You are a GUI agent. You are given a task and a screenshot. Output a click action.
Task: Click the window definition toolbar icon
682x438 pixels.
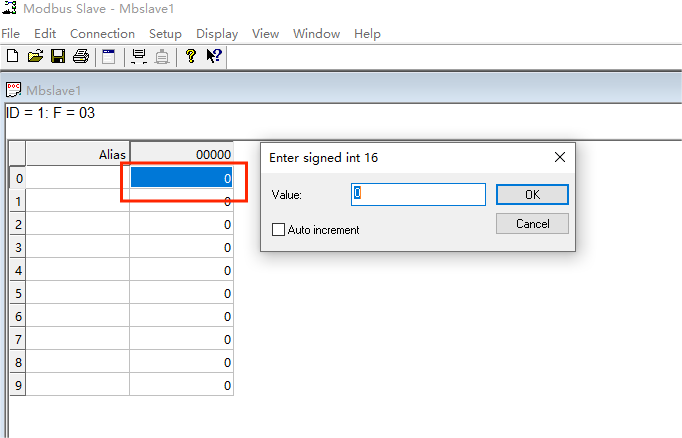coord(108,56)
